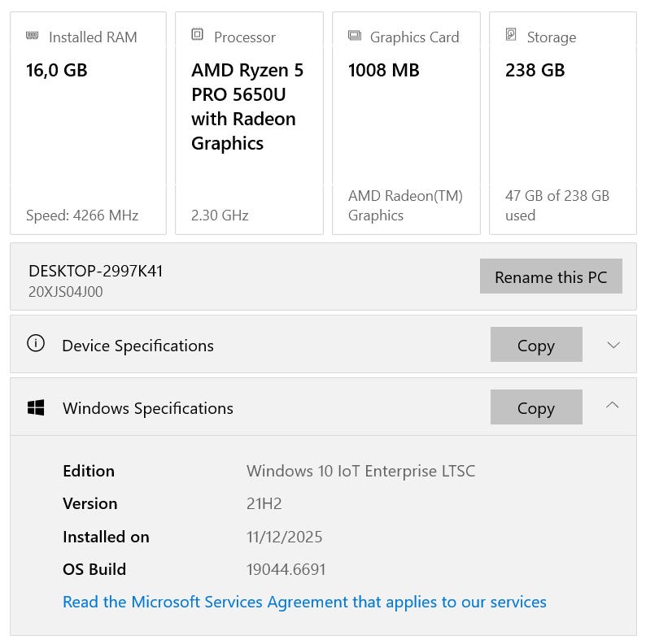Screen dimensions: 646x644
Task: Click the Installed RAM memory icon
Action: [33, 36]
